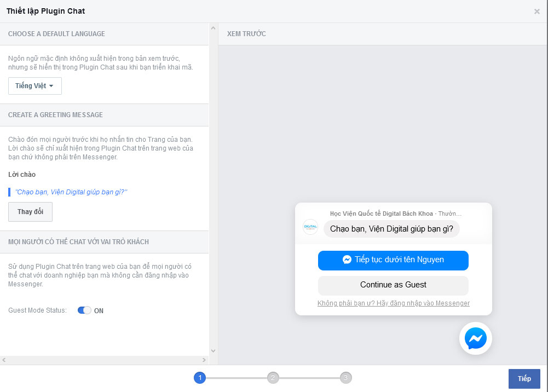Click right arrow of horizontal scrollbar

204,360
